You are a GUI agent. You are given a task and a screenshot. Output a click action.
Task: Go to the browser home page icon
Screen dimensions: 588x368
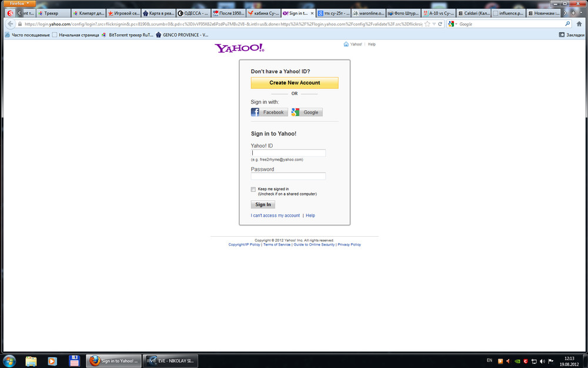[x=579, y=24]
